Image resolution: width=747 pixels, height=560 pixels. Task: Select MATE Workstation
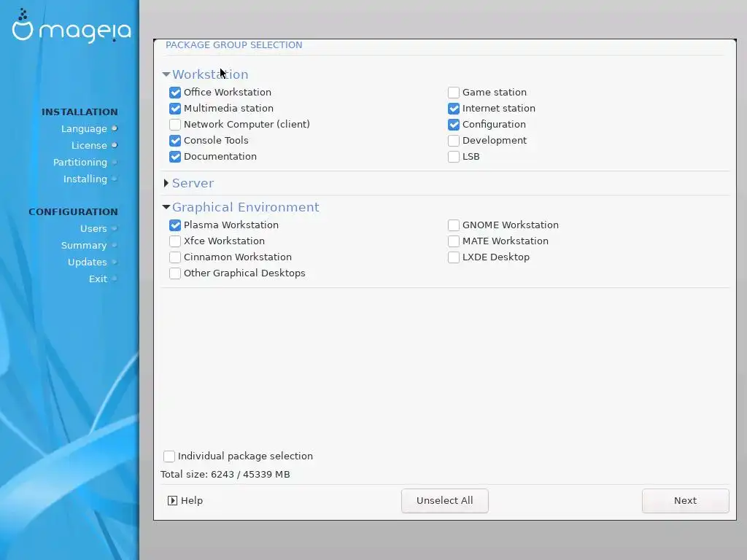[x=454, y=241]
